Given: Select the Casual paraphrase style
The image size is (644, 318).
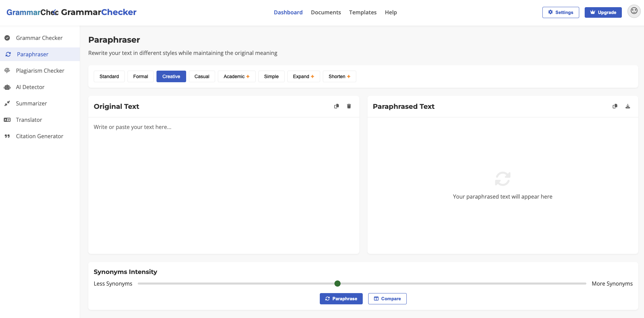Looking at the screenshot, I should [x=202, y=76].
